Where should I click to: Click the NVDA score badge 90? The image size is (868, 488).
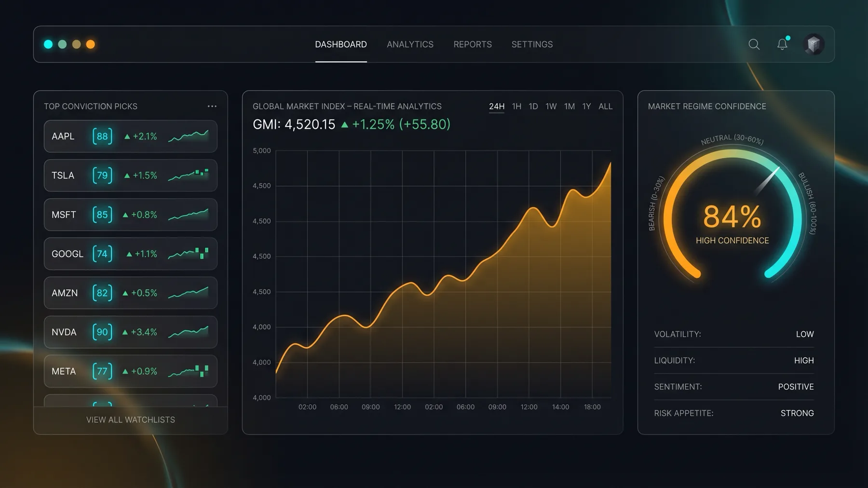tap(102, 332)
